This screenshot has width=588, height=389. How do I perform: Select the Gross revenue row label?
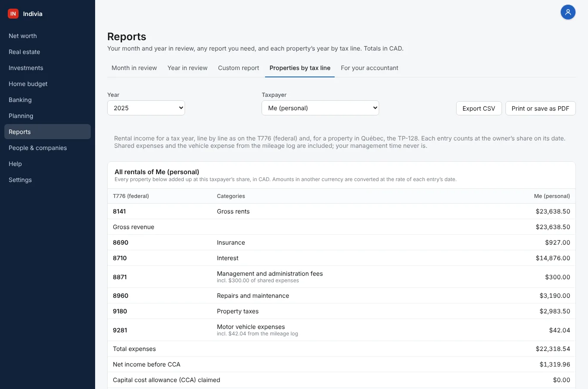click(134, 227)
